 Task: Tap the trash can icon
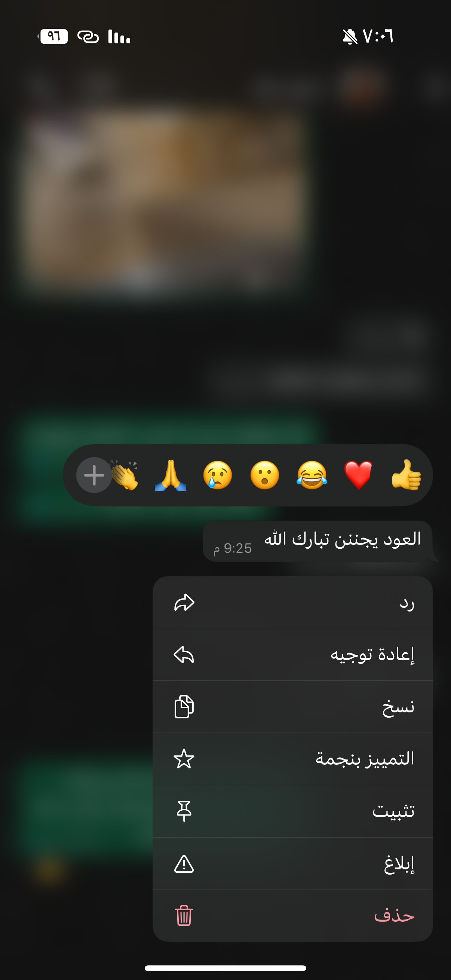tap(184, 915)
